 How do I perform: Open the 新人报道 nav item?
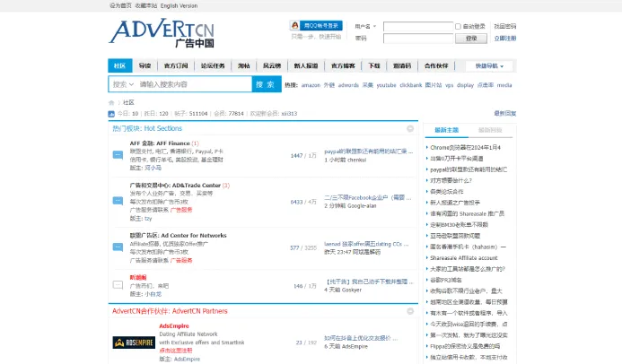[x=306, y=65]
